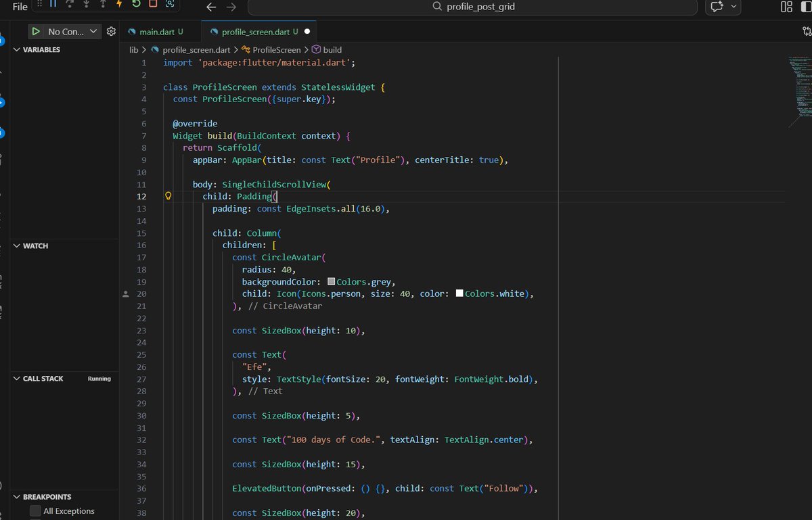Open the launch configuration dropdown
The image size is (812, 520).
[73, 31]
